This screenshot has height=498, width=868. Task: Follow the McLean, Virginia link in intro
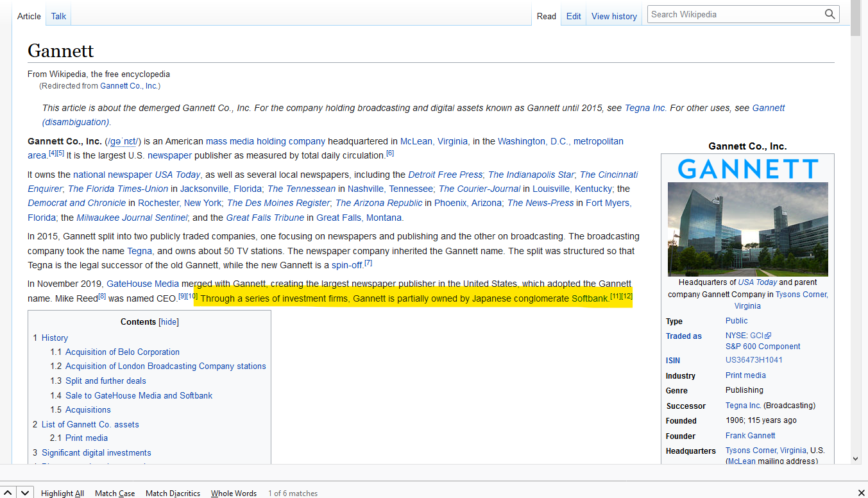[x=434, y=141]
